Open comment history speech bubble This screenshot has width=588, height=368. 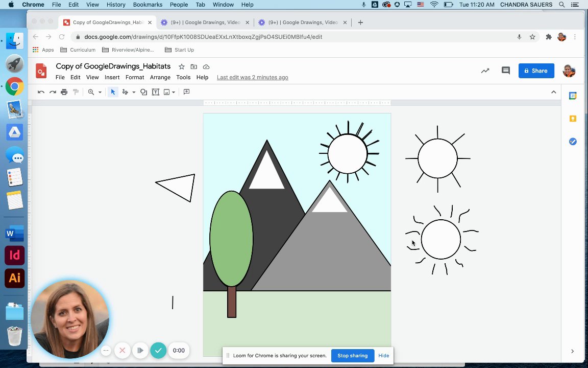click(506, 71)
